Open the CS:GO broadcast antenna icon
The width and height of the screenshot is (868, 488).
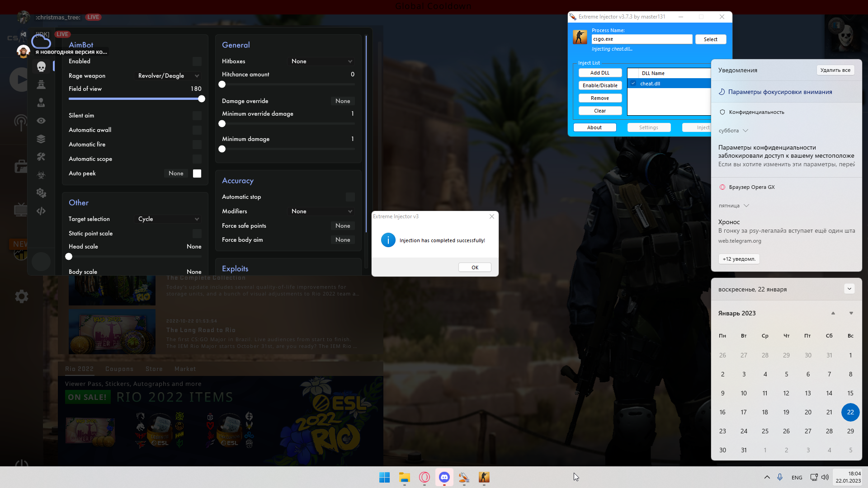coord(20,122)
